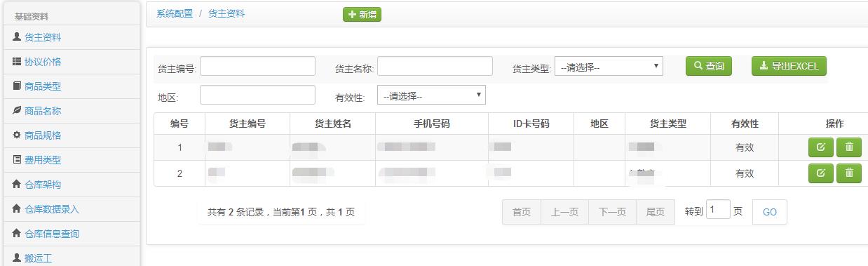Go to 上一页 previous page
Viewport: 868px width, 266px height.
pos(564,212)
